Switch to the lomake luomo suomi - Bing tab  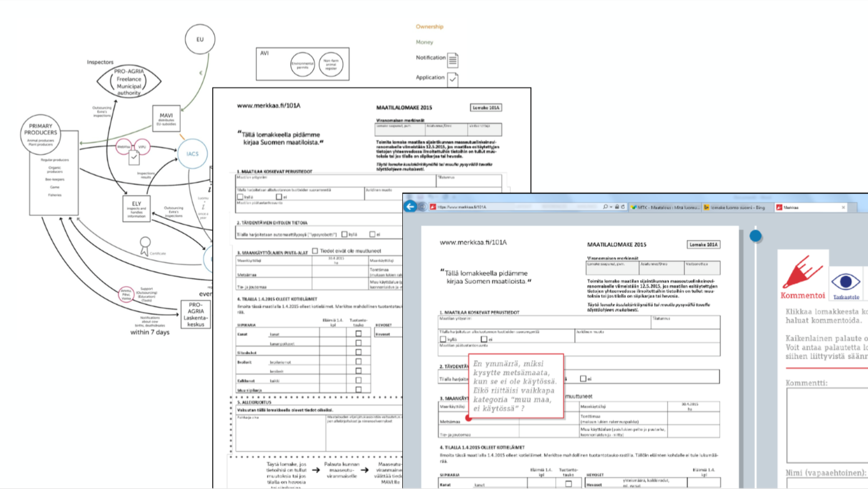click(737, 207)
